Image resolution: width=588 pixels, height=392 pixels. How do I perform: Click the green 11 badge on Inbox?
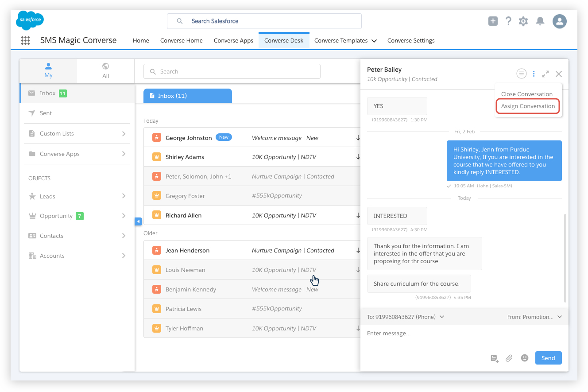pos(63,93)
